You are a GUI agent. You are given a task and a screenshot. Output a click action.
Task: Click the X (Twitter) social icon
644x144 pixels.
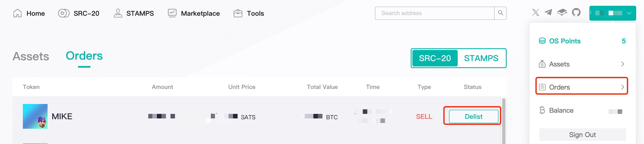pos(535,13)
